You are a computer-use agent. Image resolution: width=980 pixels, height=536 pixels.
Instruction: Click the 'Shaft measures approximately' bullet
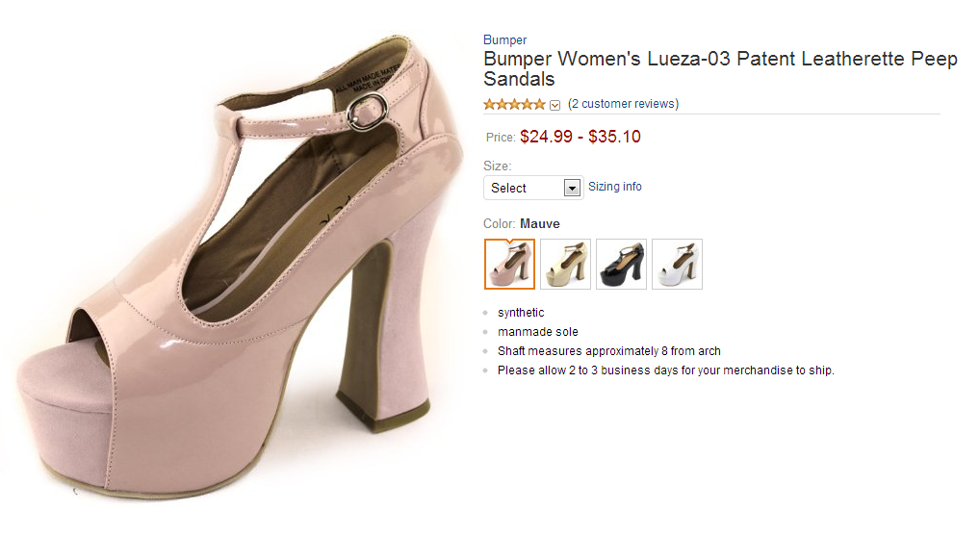point(608,351)
